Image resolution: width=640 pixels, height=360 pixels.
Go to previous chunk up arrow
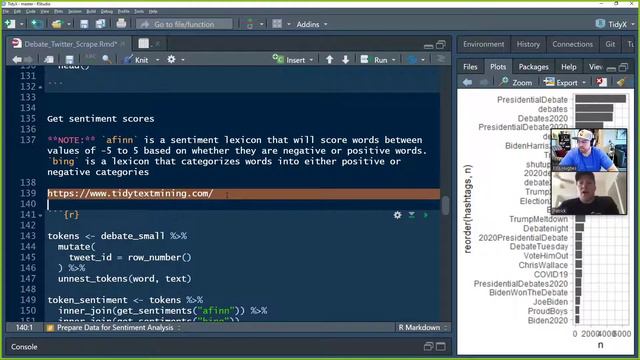pos(329,60)
